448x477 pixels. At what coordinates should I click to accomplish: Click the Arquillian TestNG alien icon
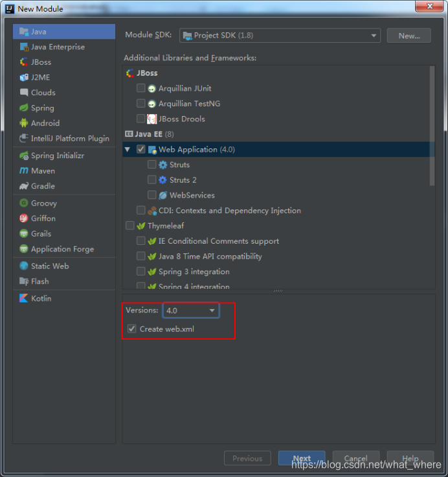pyautogui.click(x=151, y=104)
